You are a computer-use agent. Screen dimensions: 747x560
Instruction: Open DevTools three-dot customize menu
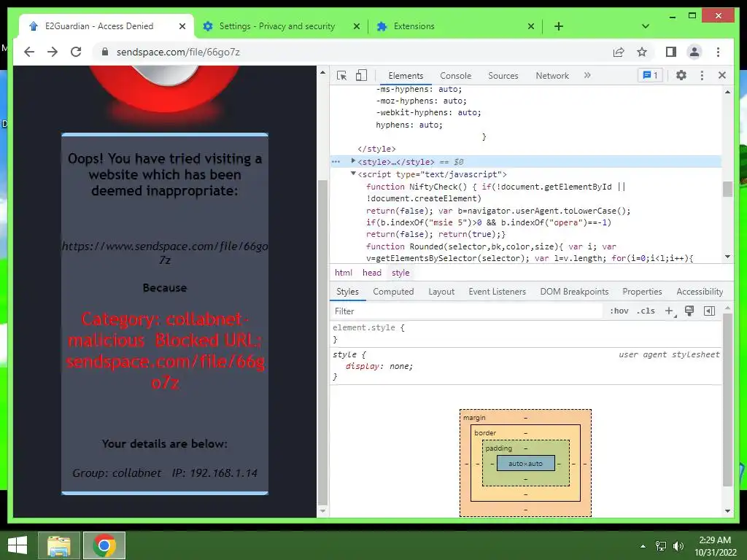702,75
